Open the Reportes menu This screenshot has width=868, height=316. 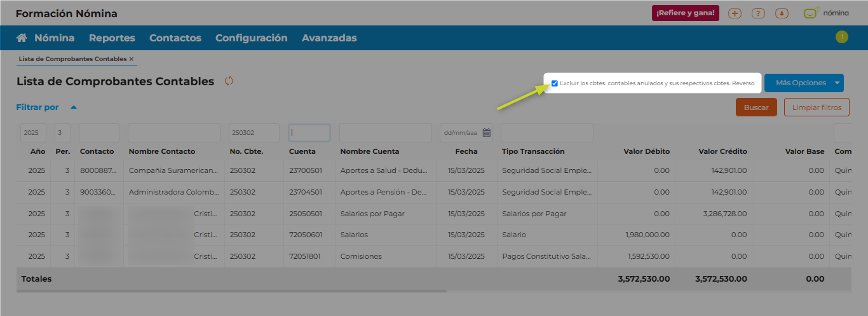112,38
